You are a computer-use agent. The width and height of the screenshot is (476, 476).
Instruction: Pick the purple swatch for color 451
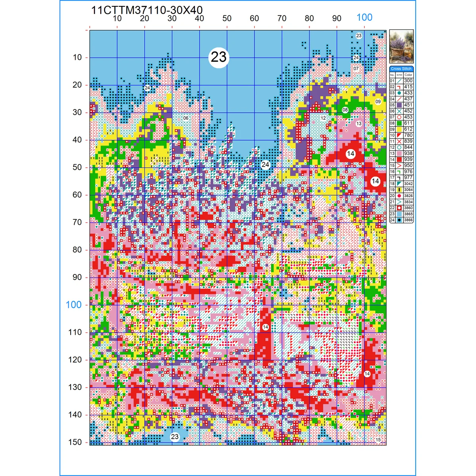point(399,105)
